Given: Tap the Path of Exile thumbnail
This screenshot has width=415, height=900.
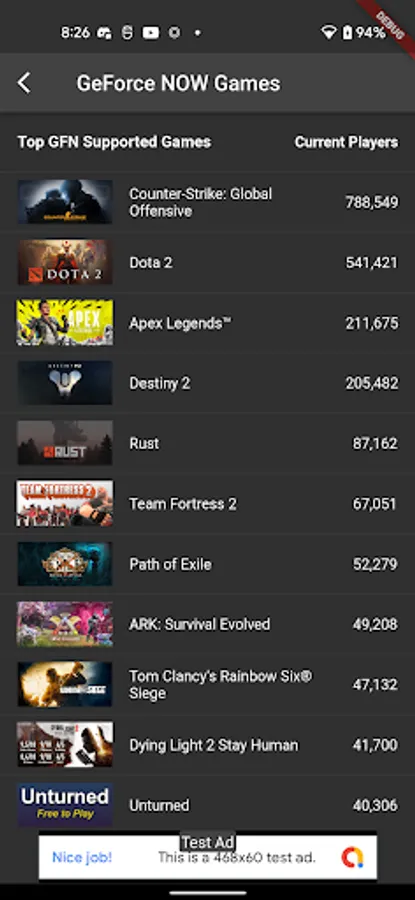Looking at the screenshot, I should (x=65, y=564).
